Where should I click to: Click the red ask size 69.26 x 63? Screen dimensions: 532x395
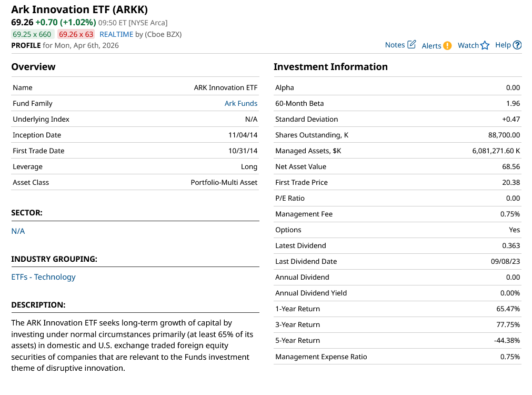pyautogui.click(x=76, y=34)
